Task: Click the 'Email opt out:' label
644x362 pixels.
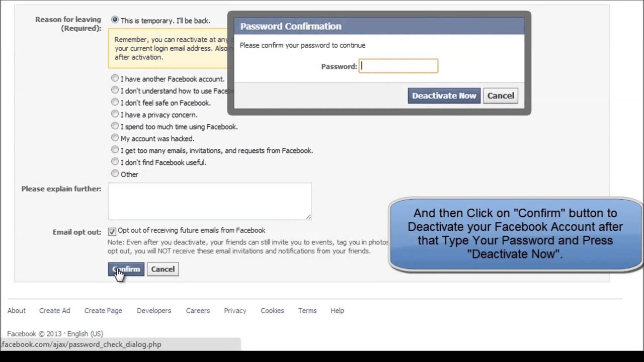Action: (x=77, y=232)
